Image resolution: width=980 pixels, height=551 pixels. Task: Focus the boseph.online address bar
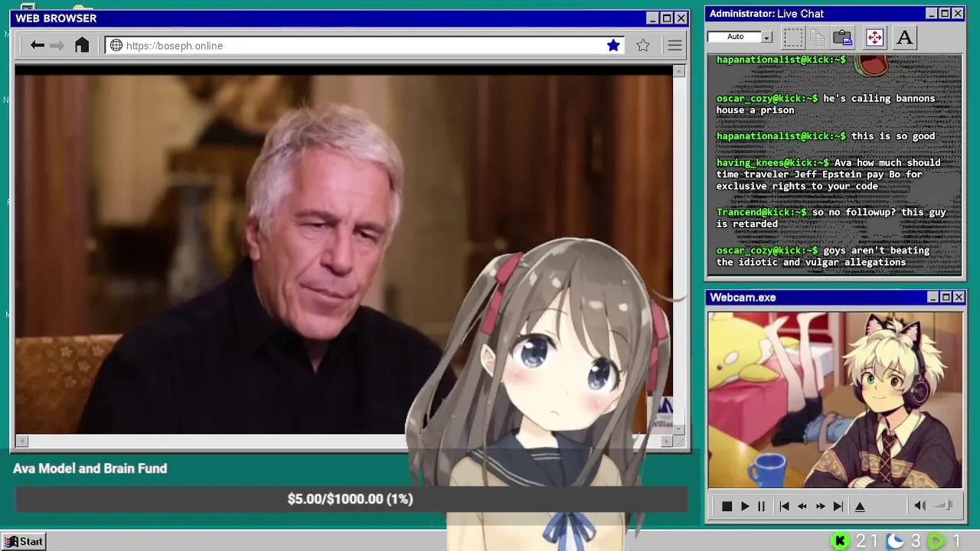pos(365,46)
